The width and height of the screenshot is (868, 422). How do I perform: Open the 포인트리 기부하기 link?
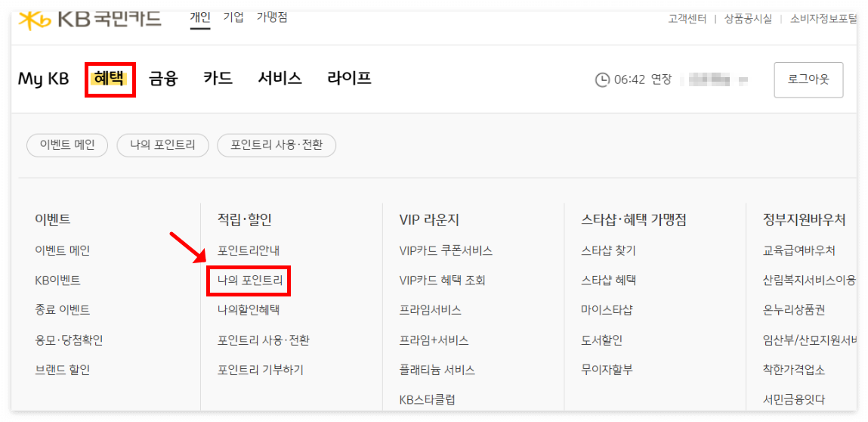point(260,370)
